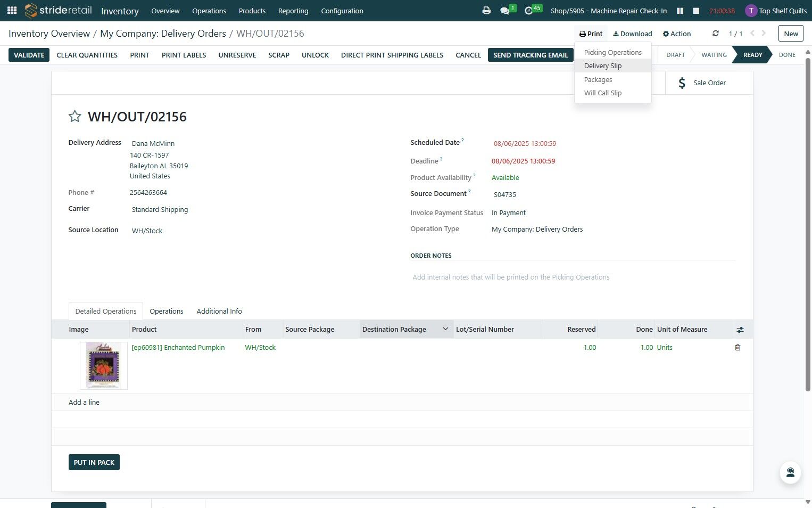Open the Configuration menu in navbar
This screenshot has height=508, width=812.
(x=342, y=11)
